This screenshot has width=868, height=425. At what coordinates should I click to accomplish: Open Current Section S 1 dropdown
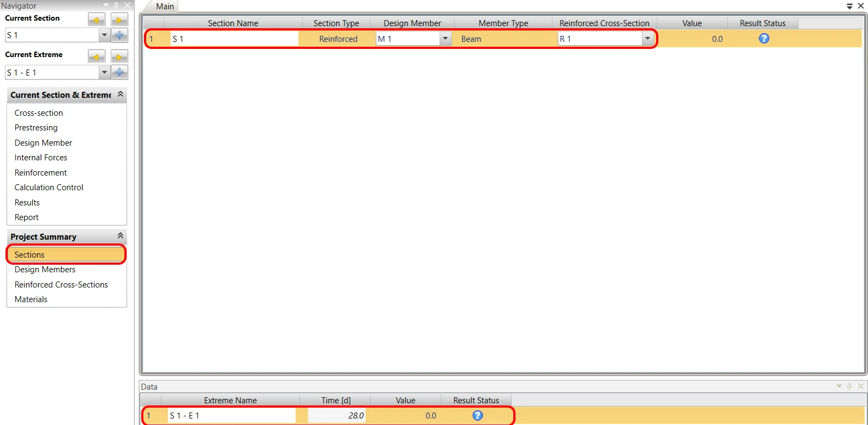point(104,35)
